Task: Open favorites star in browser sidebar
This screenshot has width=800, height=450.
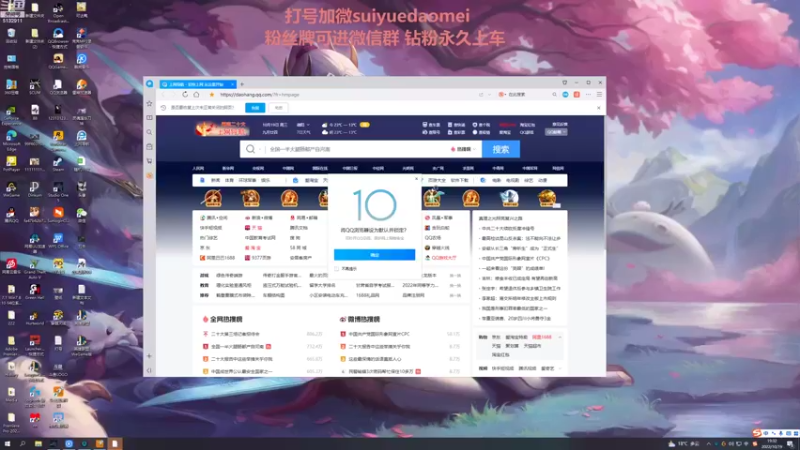Action: pos(149,103)
